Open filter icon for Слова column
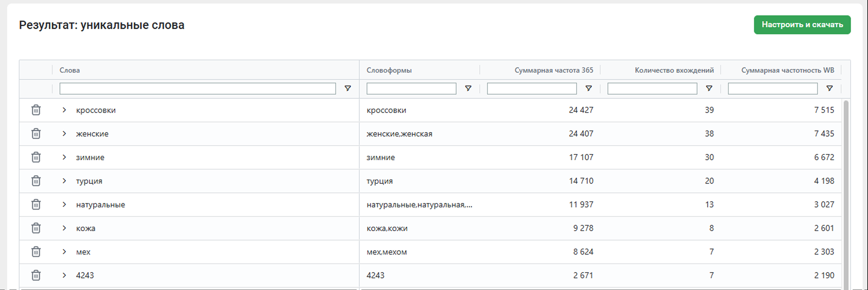Screen dimensions: 868x290 347,88
